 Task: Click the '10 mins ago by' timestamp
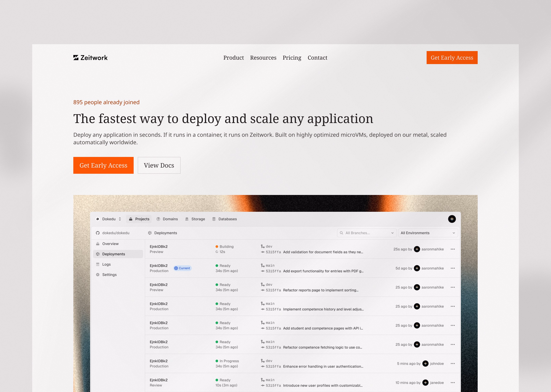pyautogui.click(x=408, y=383)
